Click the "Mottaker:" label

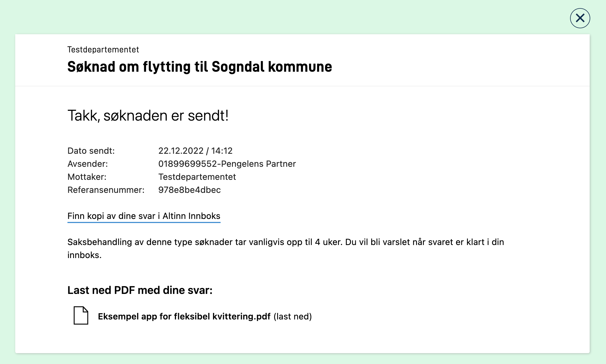tap(87, 177)
